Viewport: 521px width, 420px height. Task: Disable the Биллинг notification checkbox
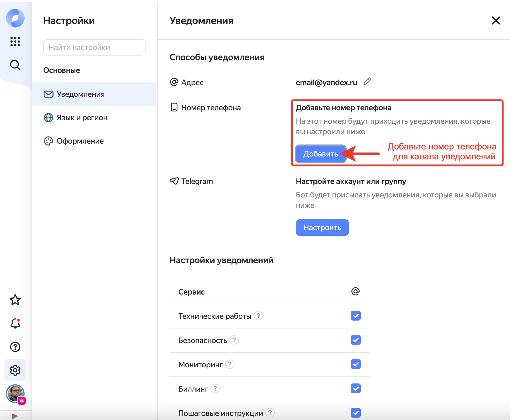pyautogui.click(x=356, y=389)
